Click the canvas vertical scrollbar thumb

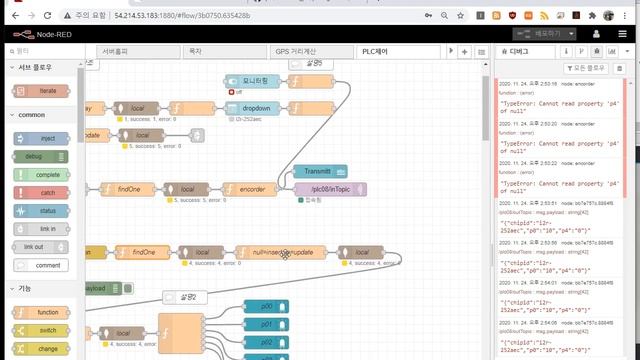click(x=485, y=108)
